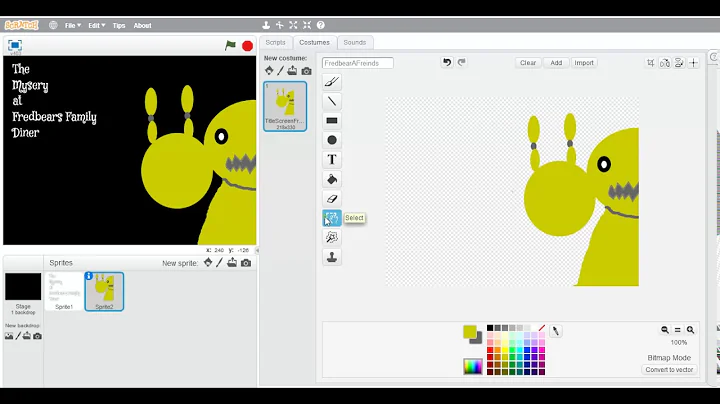720x404 pixels.
Task: Click the Scratch logo
Action: [22, 25]
